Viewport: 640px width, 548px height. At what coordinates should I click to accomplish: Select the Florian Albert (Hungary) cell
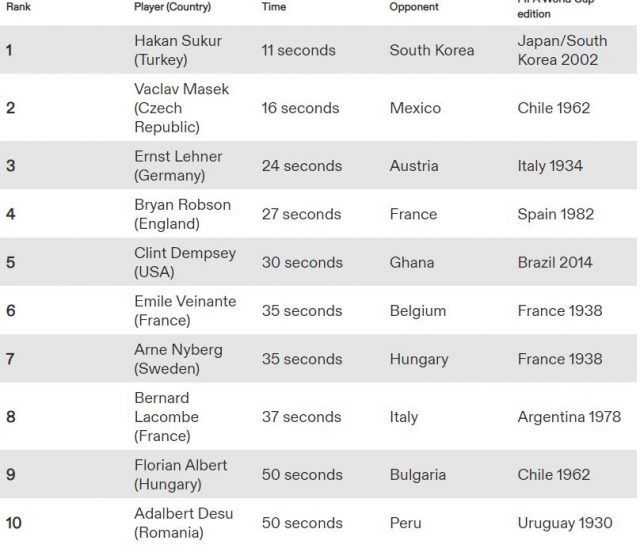click(x=181, y=475)
